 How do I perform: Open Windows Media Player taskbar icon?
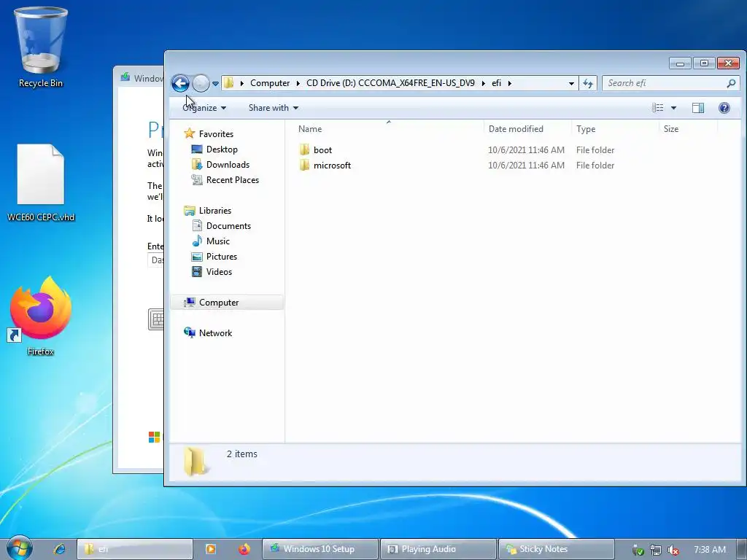(210, 549)
